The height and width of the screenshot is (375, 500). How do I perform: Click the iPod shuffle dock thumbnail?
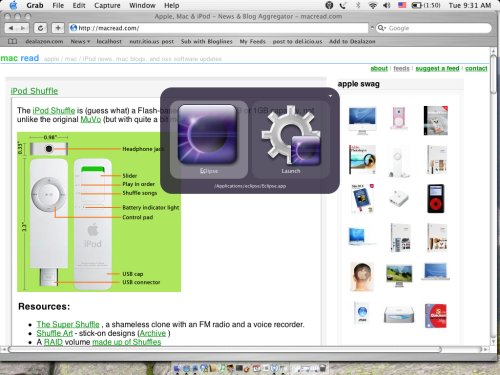tap(398, 163)
